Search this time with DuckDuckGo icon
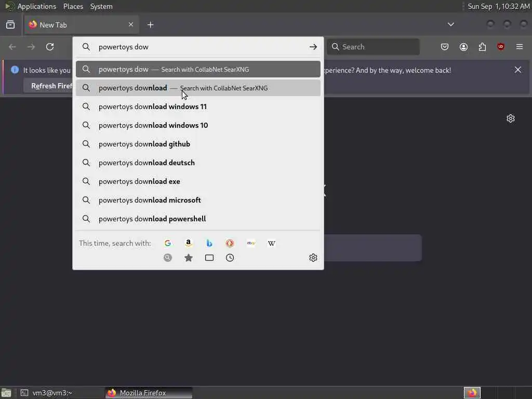 pos(230,243)
